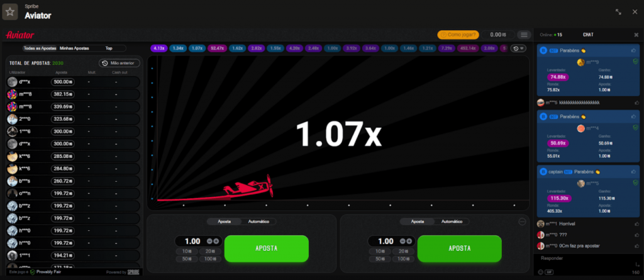The image size is (644, 280).
Task: Click the 323.68 bet row of 2***0
Action: pyautogui.click(x=74, y=120)
